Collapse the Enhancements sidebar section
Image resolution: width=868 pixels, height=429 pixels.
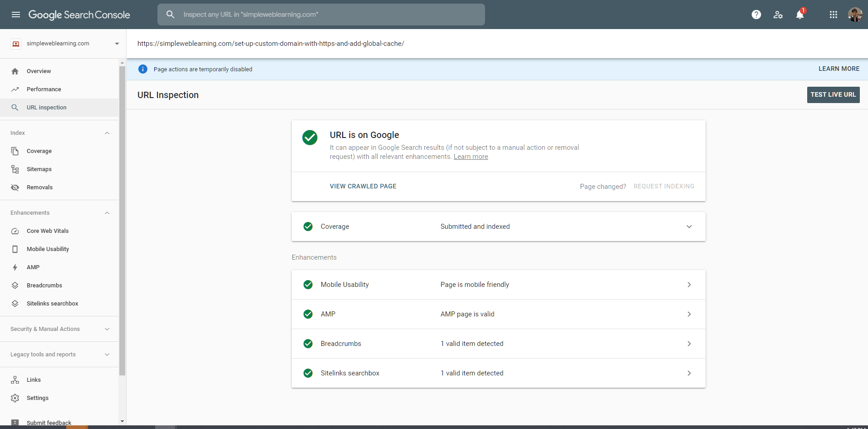pyautogui.click(x=107, y=213)
